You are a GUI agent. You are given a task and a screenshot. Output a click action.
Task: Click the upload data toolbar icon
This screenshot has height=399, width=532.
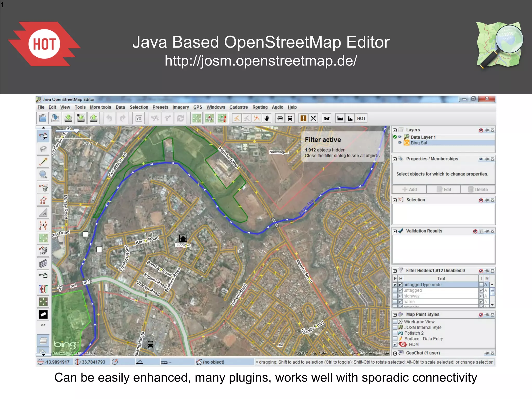pyautogui.click(x=94, y=118)
